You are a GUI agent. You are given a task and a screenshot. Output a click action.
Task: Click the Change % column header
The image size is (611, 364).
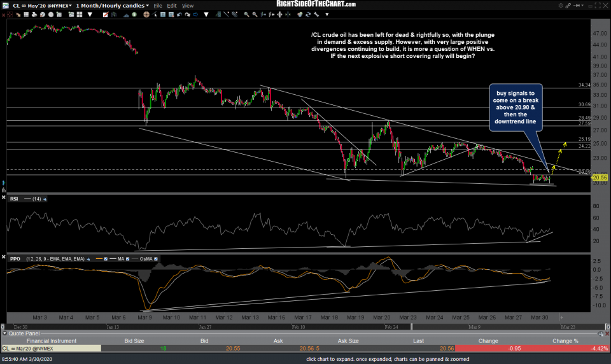tap(565, 340)
